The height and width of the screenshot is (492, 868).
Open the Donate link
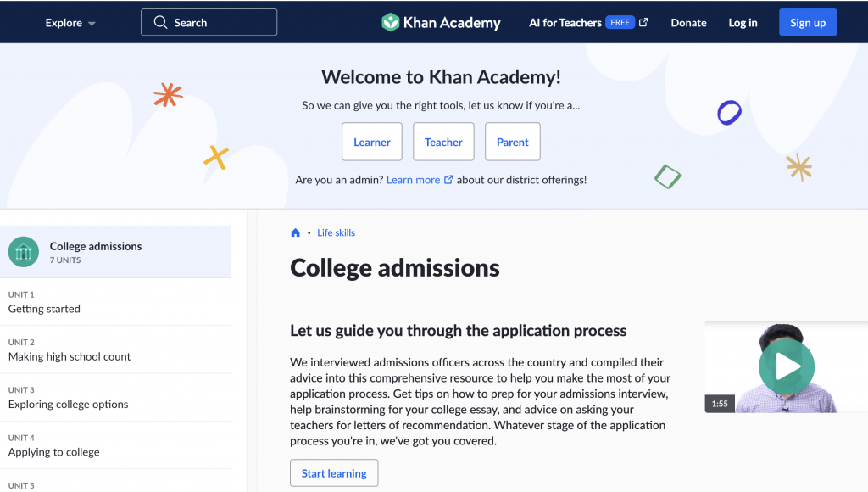tap(688, 23)
